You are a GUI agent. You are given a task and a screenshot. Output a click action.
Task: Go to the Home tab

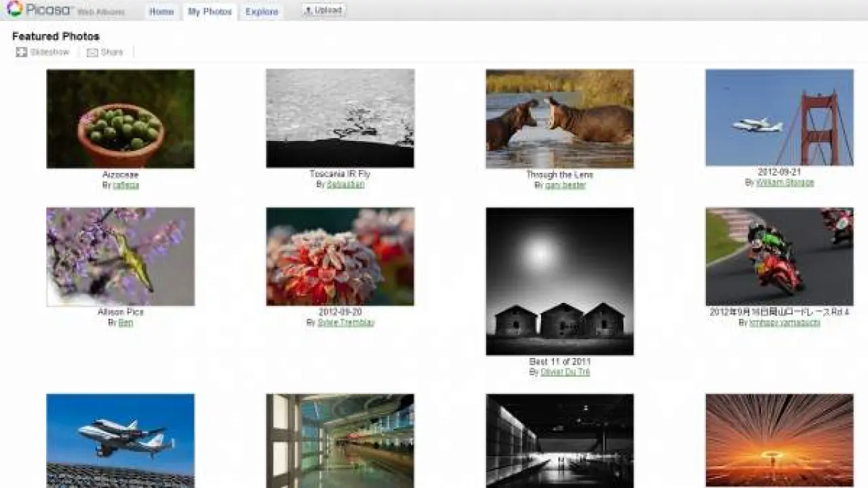coord(161,12)
